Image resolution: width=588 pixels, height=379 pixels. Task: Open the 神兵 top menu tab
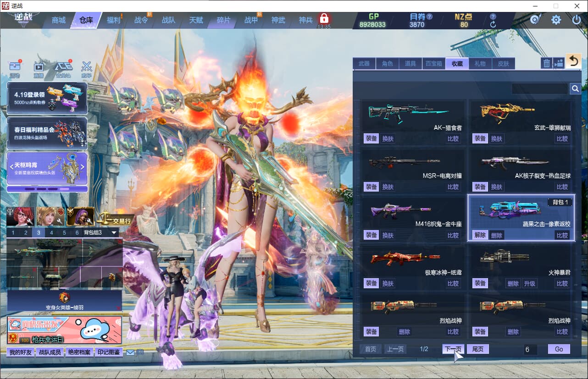[305, 20]
